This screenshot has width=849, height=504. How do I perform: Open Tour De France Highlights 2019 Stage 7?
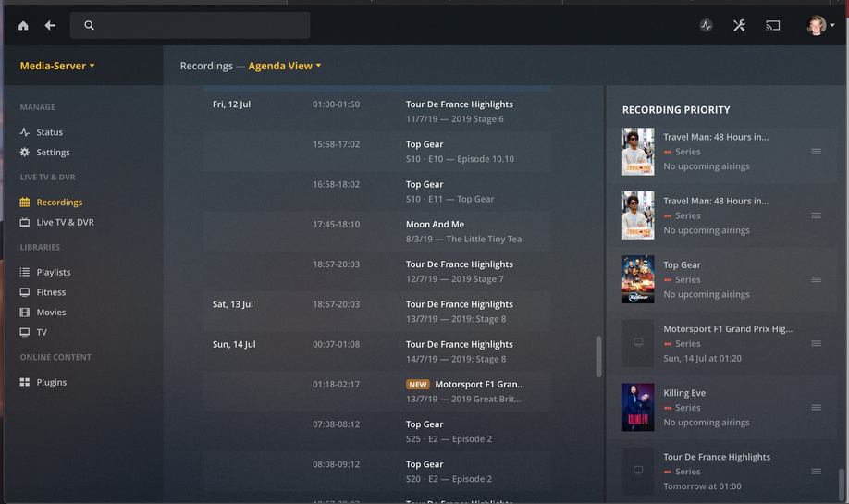[377, 272]
